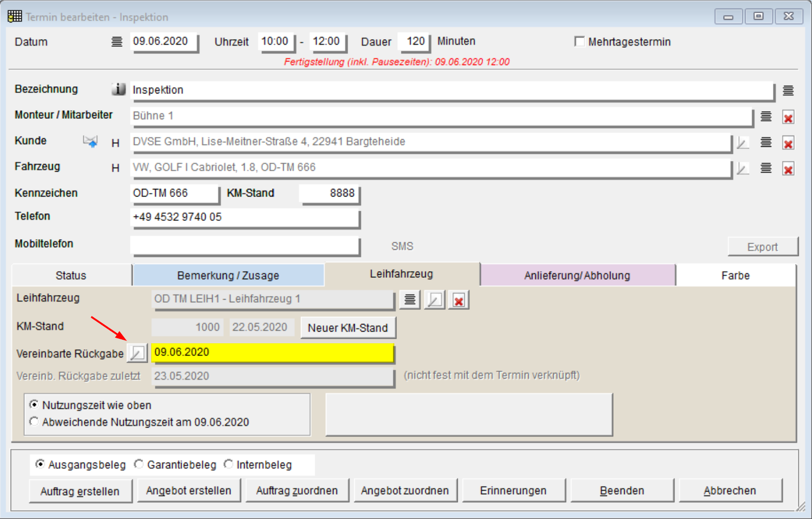Click the Fahrzeug field VW, GOLF I Cabriolet
The width and height of the screenshot is (812, 519).
430,168
